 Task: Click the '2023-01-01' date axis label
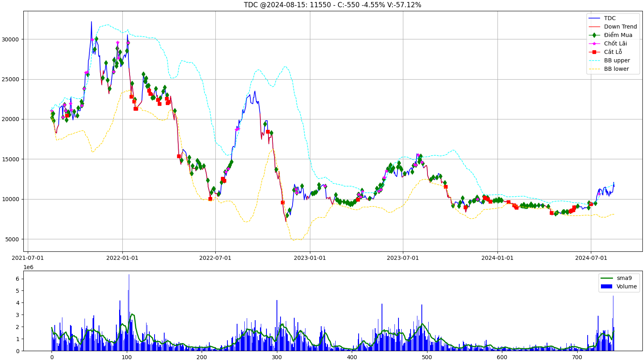310,258
